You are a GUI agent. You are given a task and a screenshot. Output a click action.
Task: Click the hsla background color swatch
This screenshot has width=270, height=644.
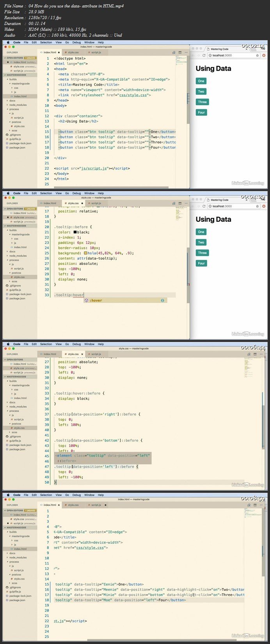(85, 253)
